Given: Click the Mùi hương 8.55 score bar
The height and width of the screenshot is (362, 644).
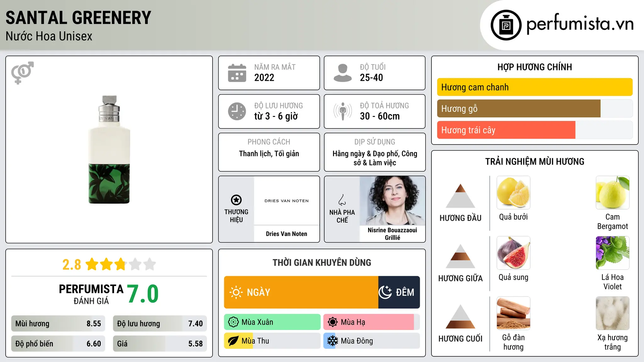Looking at the screenshot, I should coord(58,323).
